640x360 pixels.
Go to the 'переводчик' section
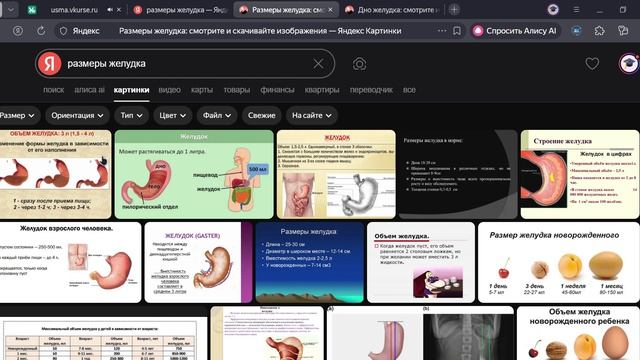pos(371,90)
